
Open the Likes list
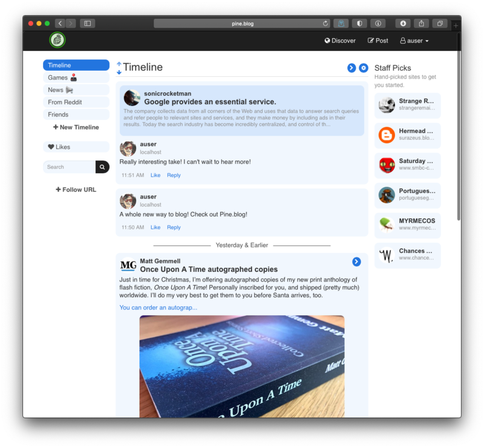[76, 147]
